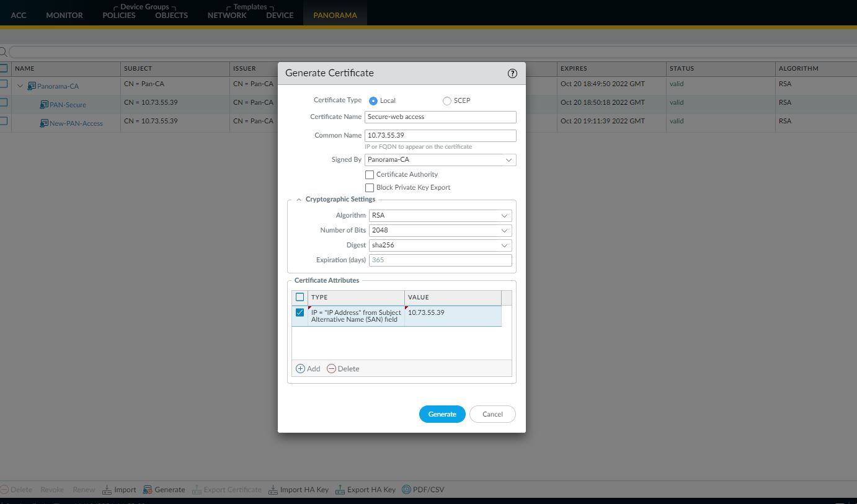
Task: Enable the Certificate Authority checkbox
Action: (370, 174)
